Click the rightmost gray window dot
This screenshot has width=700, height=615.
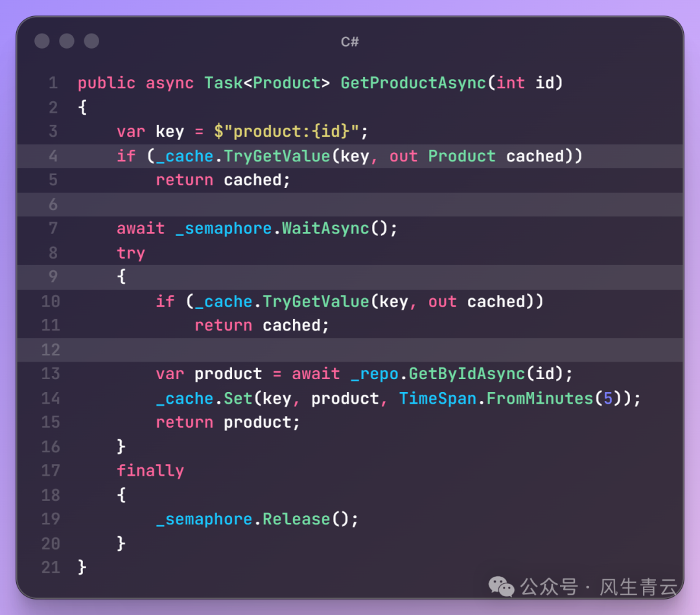pos(91,41)
